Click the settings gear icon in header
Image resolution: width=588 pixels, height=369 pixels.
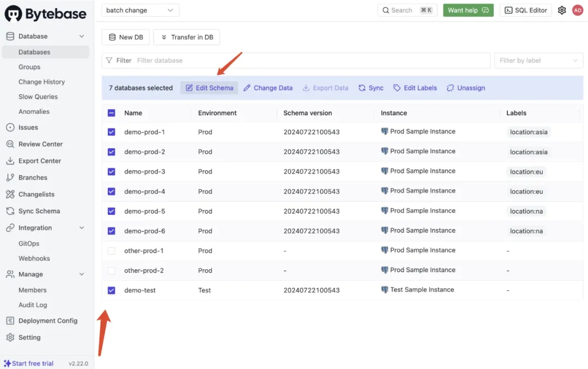pyautogui.click(x=562, y=10)
